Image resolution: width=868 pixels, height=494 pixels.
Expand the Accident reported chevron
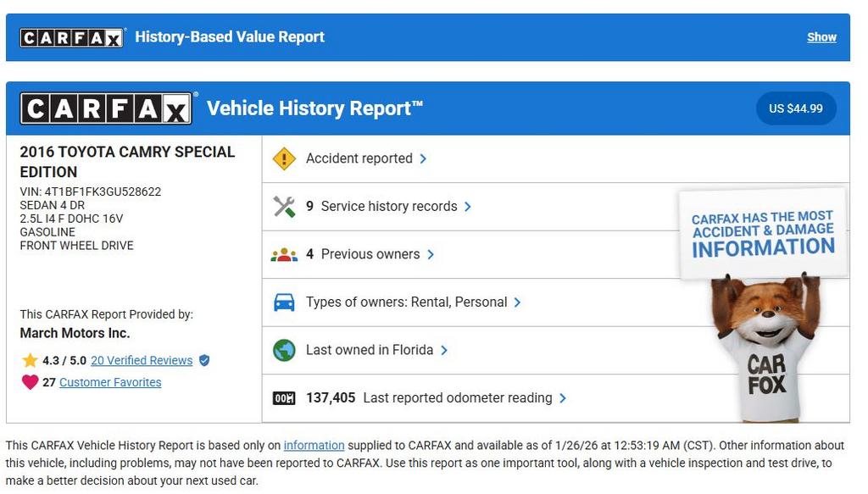(x=423, y=158)
